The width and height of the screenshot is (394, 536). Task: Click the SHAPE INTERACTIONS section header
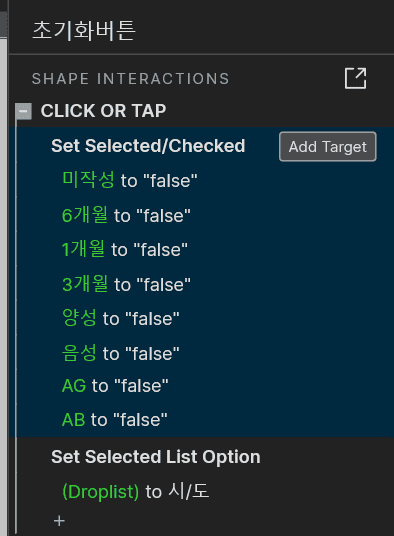point(131,79)
